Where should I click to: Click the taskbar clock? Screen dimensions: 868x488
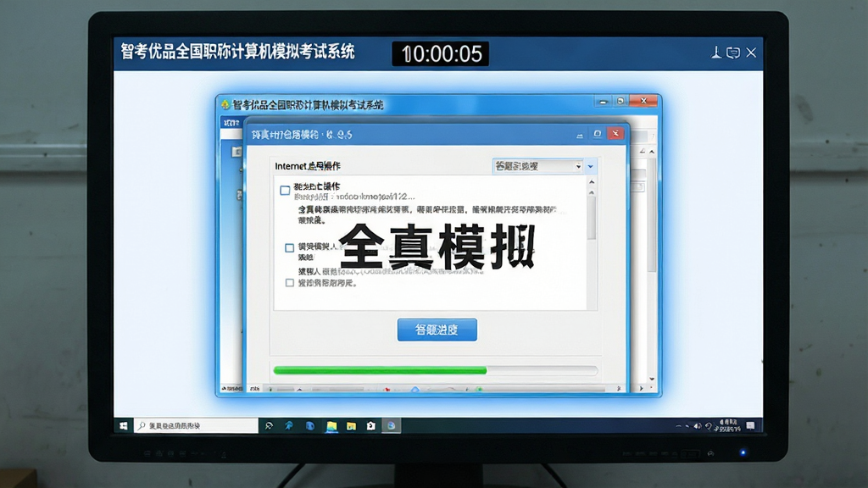click(x=728, y=425)
